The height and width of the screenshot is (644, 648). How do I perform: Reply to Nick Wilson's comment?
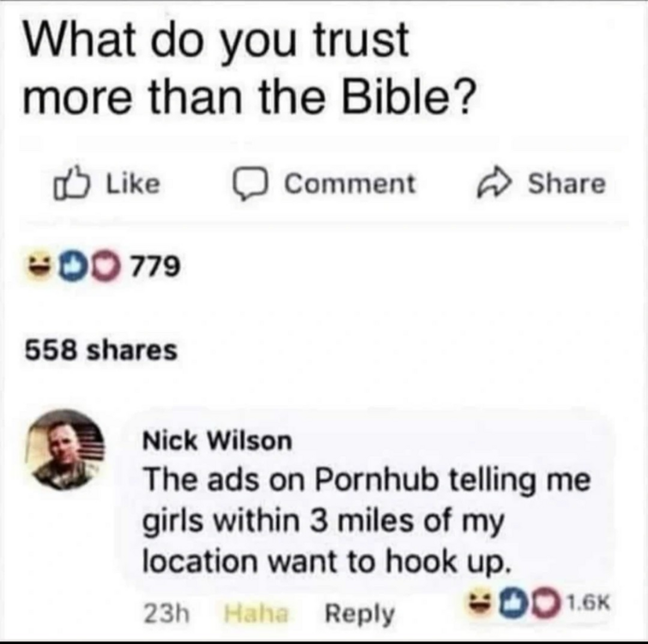click(360, 614)
